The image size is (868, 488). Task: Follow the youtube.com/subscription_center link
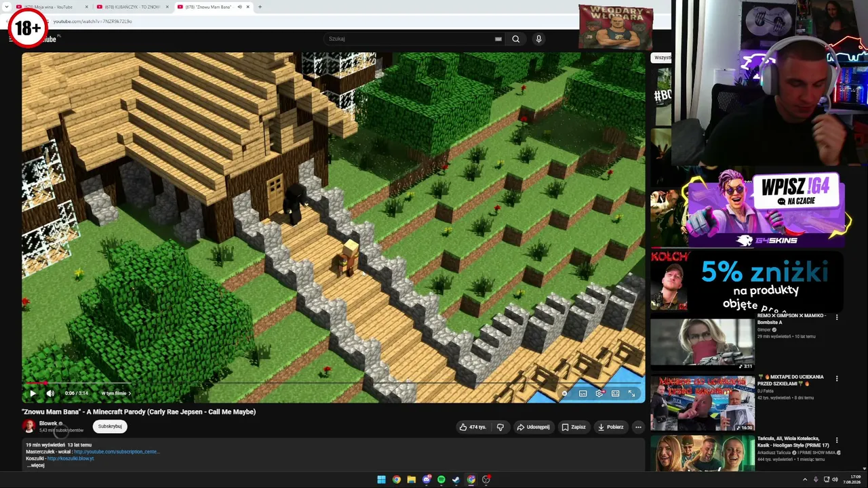click(x=117, y=451)
